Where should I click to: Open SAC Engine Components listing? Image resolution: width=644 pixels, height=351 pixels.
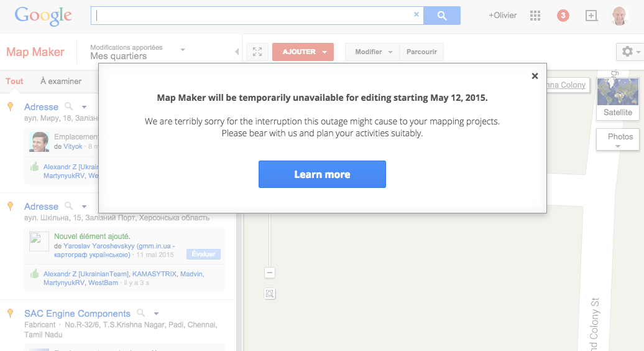(x=77, y=314)
